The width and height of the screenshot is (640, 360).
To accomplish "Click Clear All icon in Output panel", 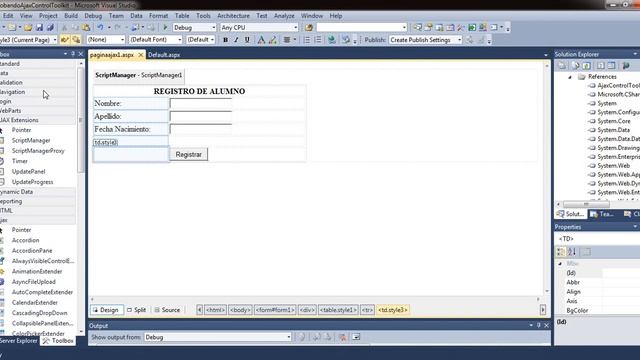I will click(x=342, y=337).
